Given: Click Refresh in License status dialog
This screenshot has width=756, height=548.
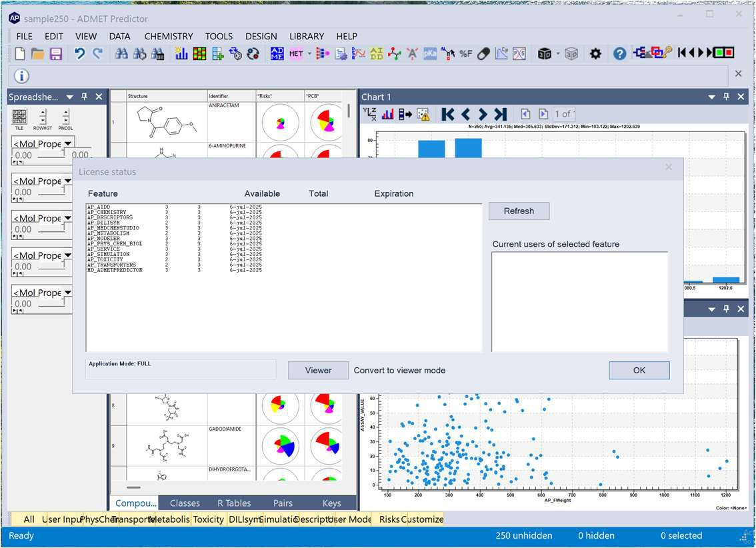Looking at the screenshot, I should pos(519,211).
